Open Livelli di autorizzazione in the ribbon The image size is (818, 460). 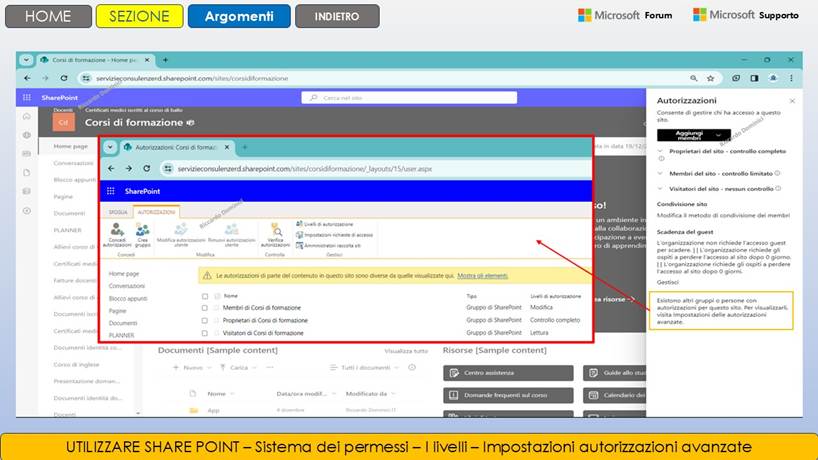(324, 224)
